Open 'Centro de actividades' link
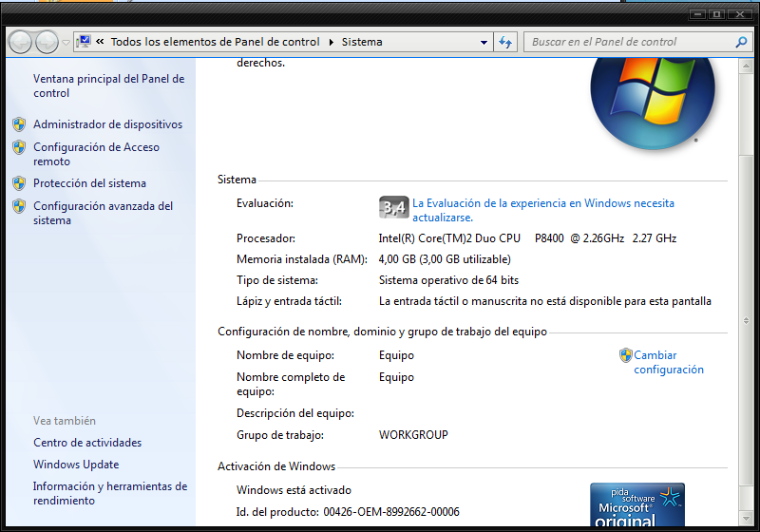The image size is (760, 532). 87,443
